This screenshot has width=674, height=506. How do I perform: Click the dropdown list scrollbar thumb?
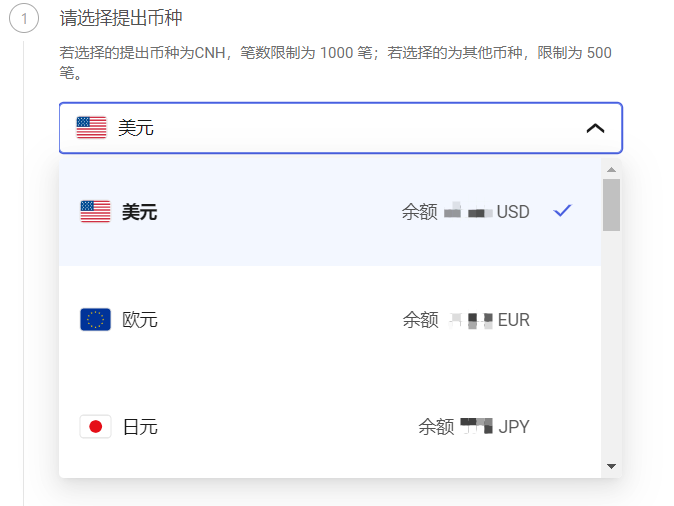611,205
